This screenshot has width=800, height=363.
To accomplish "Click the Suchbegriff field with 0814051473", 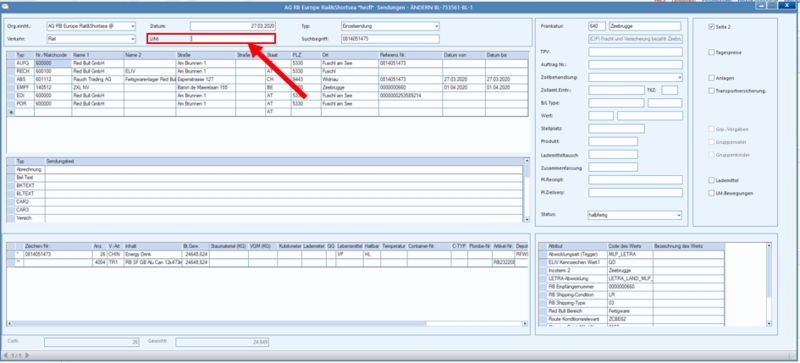I will tap(390, 39).
